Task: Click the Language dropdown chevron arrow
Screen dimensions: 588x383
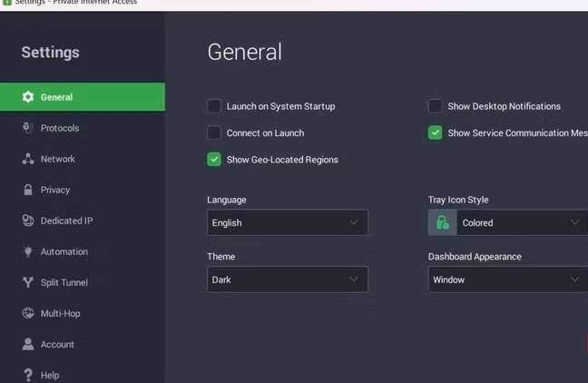Action: pos(353,222)
